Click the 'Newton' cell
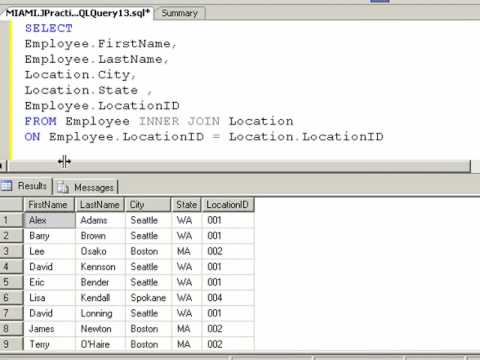 pyautogui.click(x=100, y=329)
